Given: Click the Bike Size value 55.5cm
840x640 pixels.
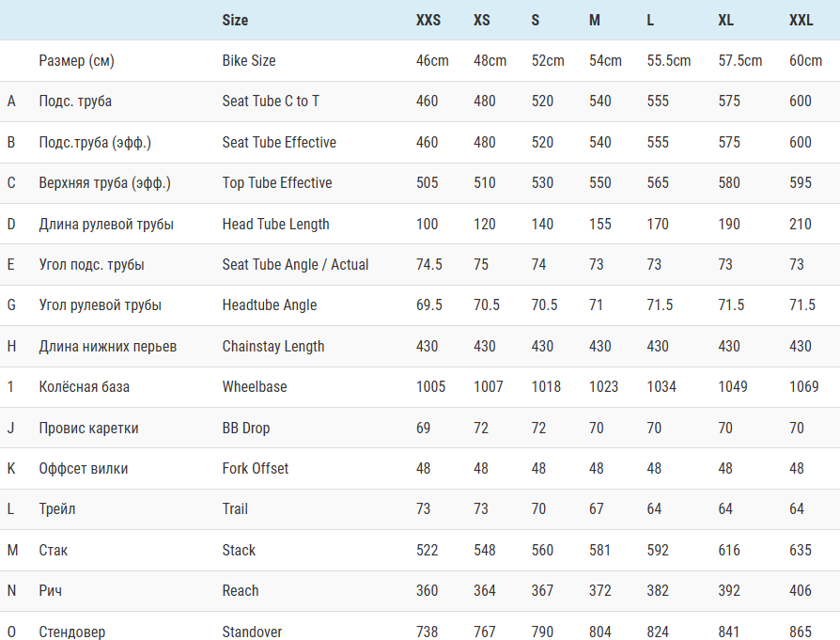Looking at the screenshot, I should (669, 61).
